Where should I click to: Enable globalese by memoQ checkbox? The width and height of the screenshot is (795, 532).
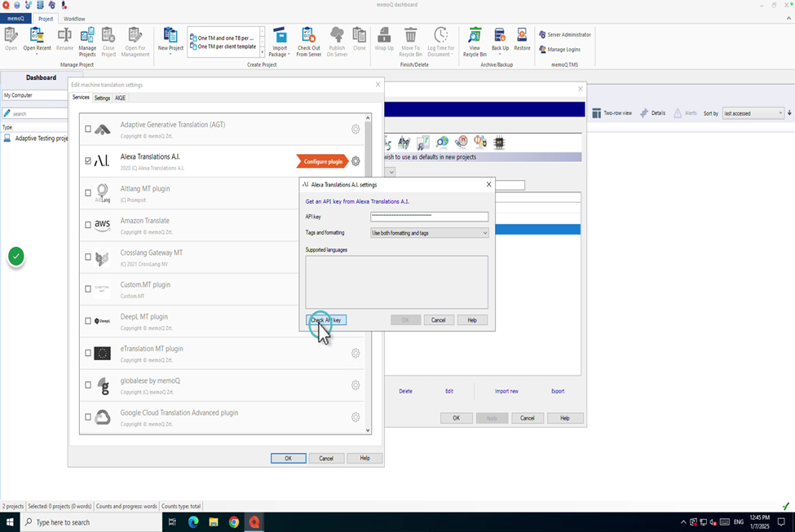[x=88, y=385]
